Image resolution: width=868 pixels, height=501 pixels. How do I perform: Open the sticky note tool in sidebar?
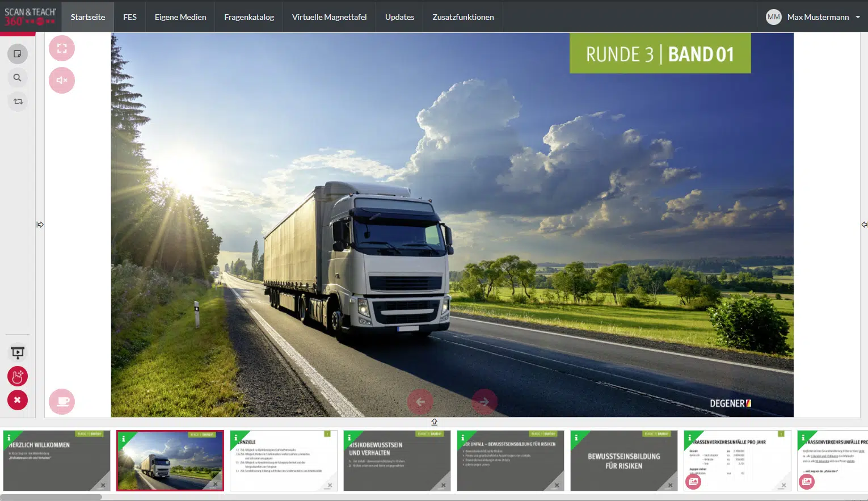click(18, 54)
